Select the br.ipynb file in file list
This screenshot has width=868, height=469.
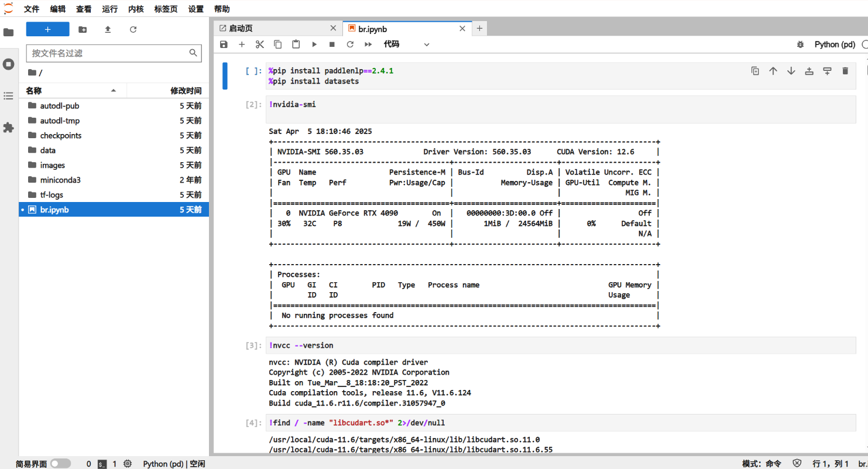click(x=114, y=209)
